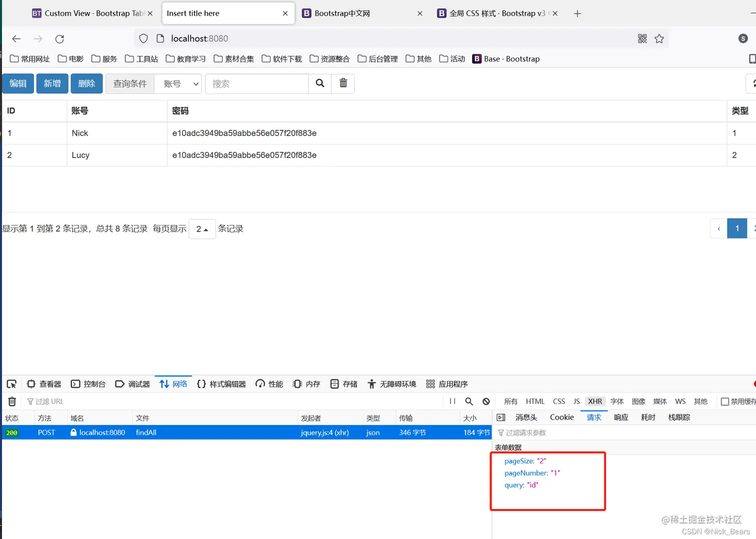This screenshot has width=756, height=539.
Task: Open a new browser tab with plus
Action: pyautogui.click(x=577, y=13)
